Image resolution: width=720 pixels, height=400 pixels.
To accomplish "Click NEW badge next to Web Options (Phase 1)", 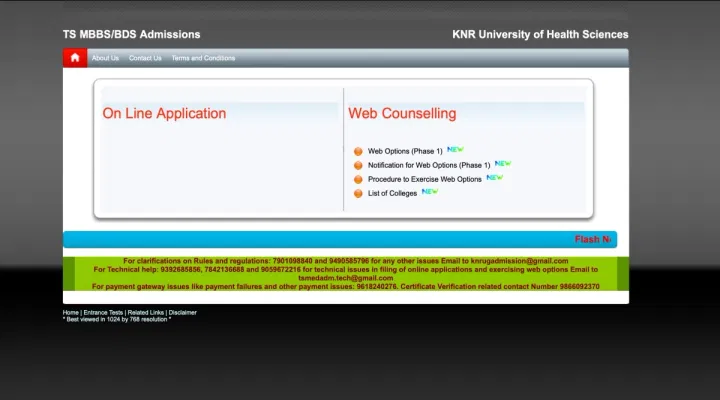I will [455, 149].
